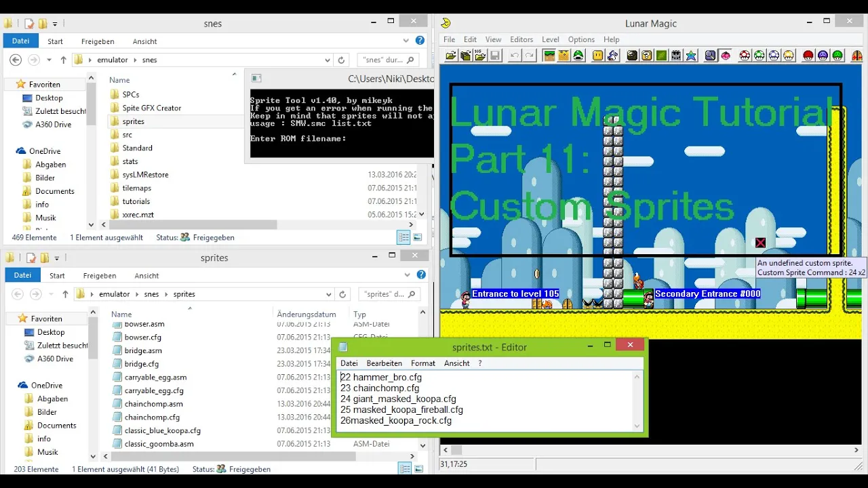Open recent locations dropdown in snes window
The width and height of the screenshot is (868, 488).
50,60
